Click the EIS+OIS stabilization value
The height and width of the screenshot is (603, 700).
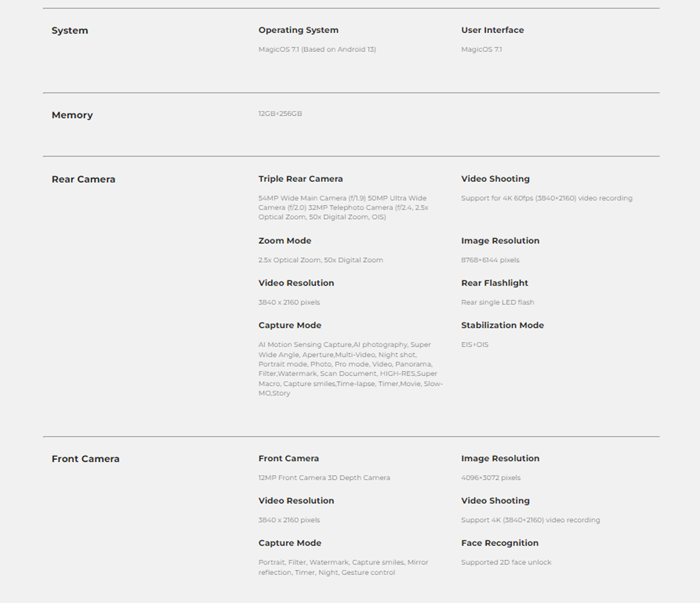[475, 345]
